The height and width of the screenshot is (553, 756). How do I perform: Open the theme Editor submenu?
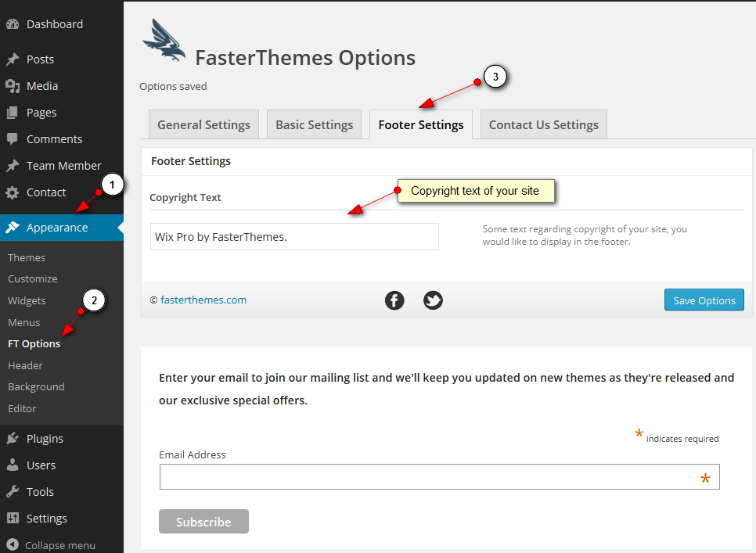tap(22, 408)
